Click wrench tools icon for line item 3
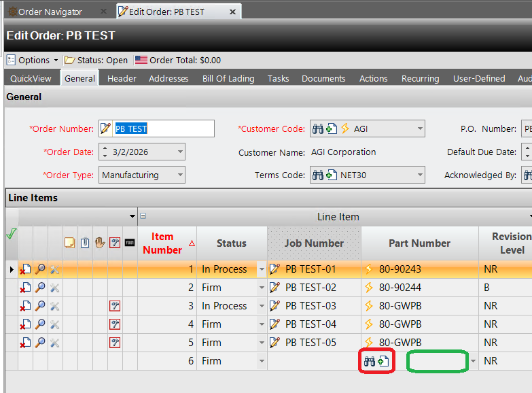 pos(54,306)
